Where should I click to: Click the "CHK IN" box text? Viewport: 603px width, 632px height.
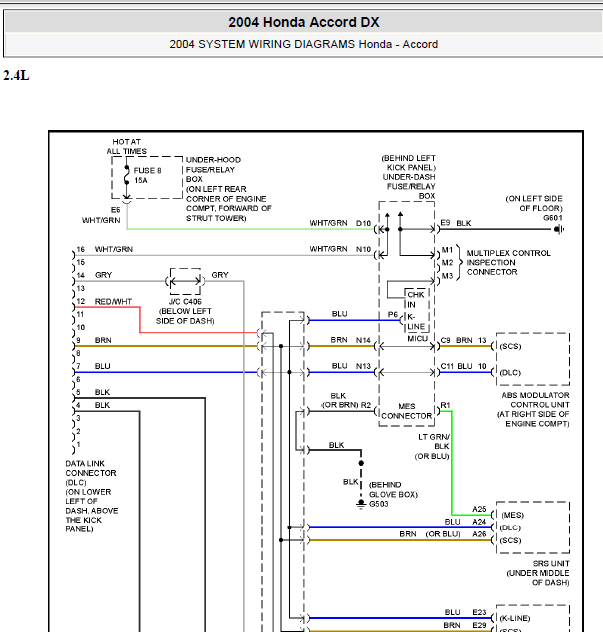[x=415, y=299]
